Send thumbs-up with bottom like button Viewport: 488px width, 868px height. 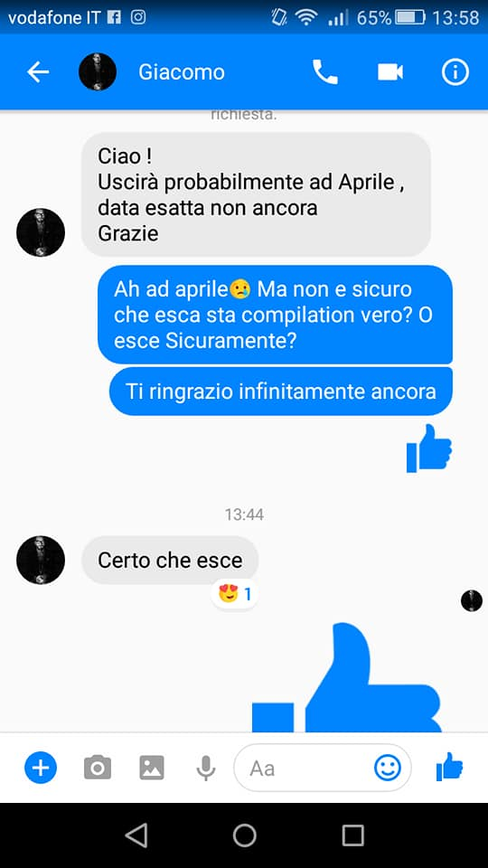[449, 767]
